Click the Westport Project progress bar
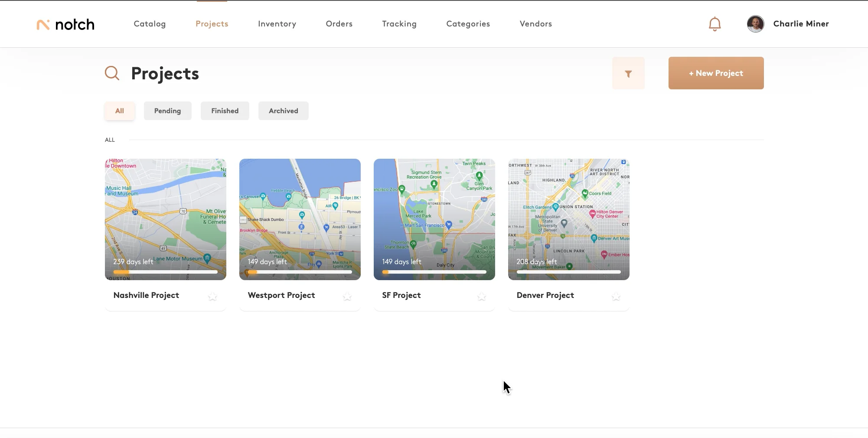The width and height of the screenshot is (868, 438). (x=300, y=272)
